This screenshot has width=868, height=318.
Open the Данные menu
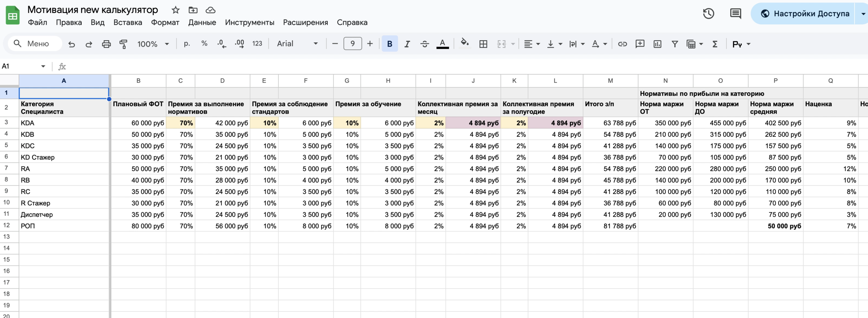click(202, 23)
